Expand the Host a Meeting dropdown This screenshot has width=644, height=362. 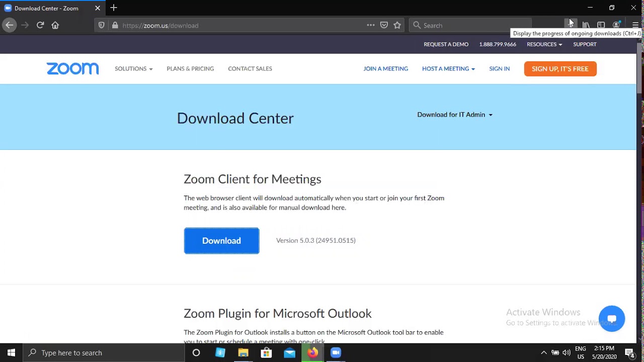click(x=448, y=69)
